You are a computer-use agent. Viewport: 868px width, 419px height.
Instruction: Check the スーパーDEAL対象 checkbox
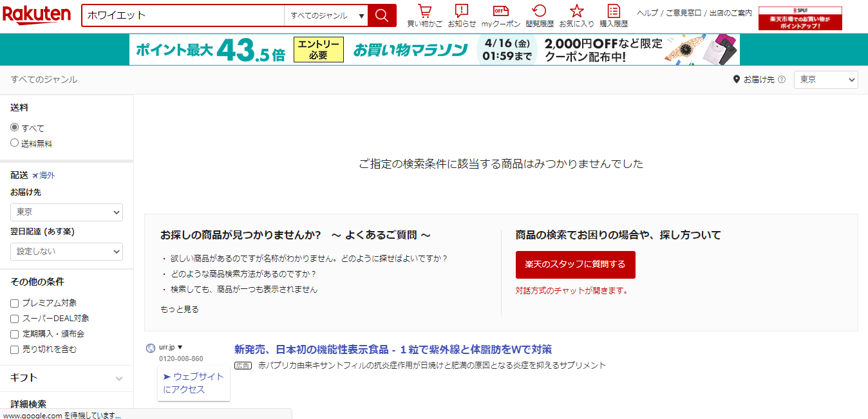14,319
